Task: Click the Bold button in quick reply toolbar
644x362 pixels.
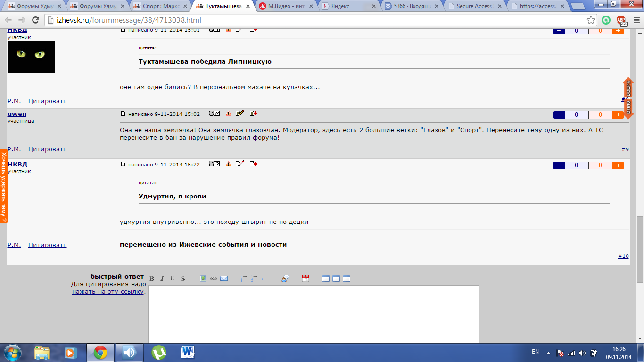Action: [152, 279]
